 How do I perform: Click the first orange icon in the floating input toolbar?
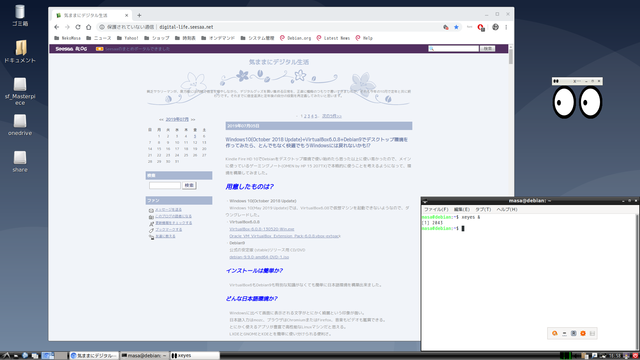(555, 333)
